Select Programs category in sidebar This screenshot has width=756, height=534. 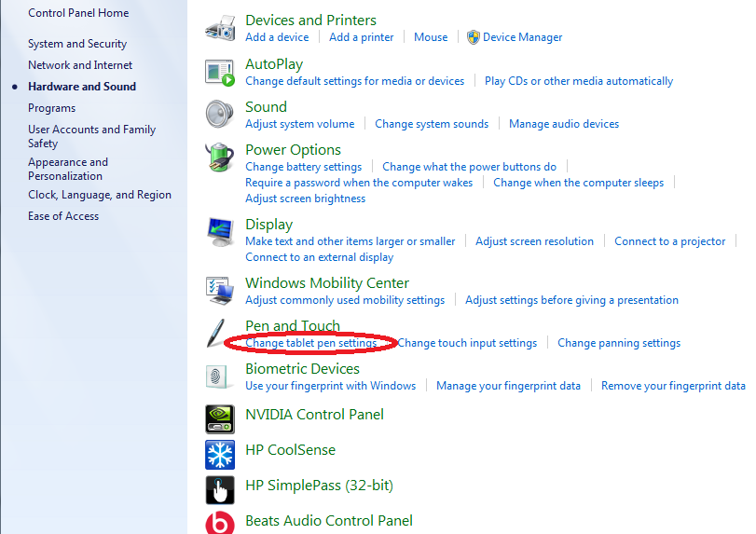(51, 108)
